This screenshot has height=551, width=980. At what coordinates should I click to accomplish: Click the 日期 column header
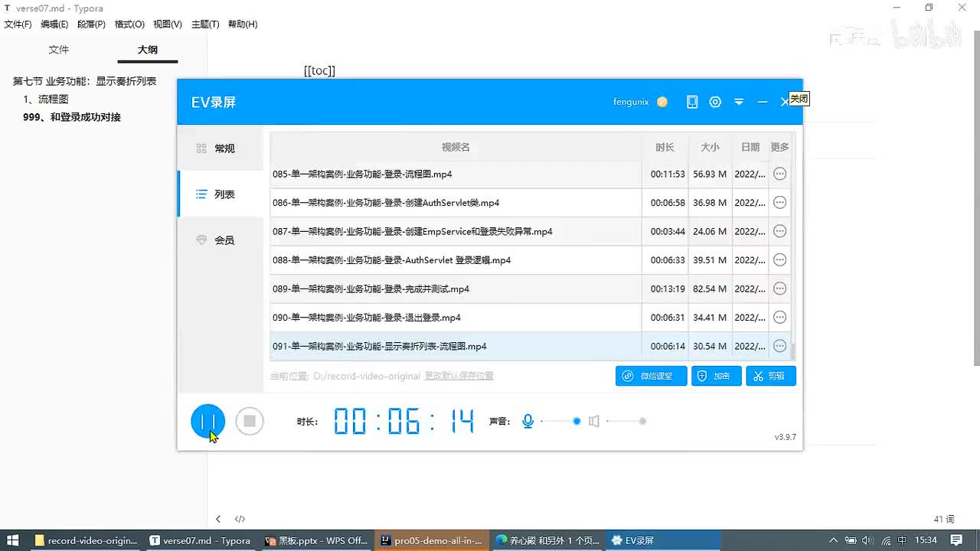click(x=750, y=147)
